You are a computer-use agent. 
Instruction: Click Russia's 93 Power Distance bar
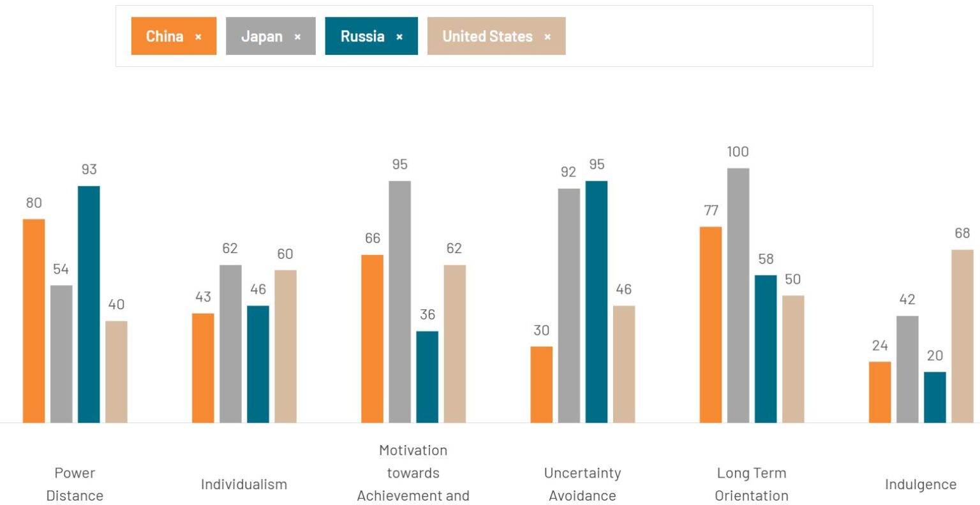point(89,303)
